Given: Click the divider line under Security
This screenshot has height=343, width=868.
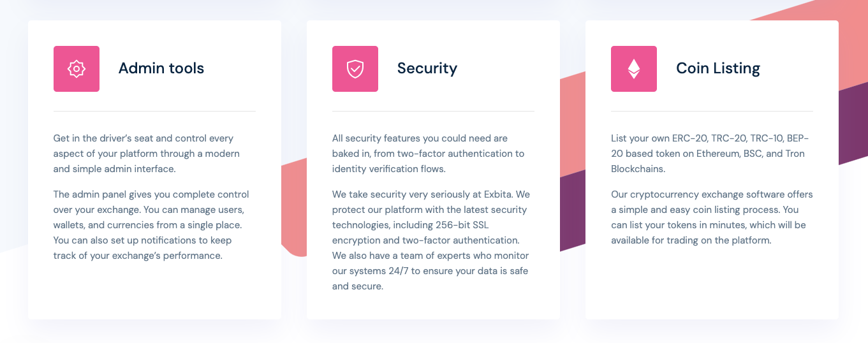Looking at the screenshot, I should (433, 112).
